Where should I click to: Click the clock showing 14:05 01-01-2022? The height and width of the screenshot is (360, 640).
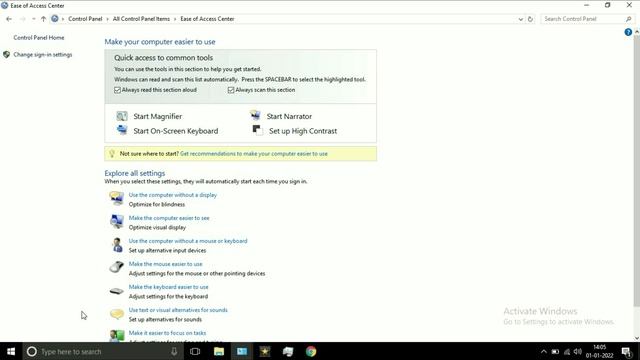coord(599,351)
